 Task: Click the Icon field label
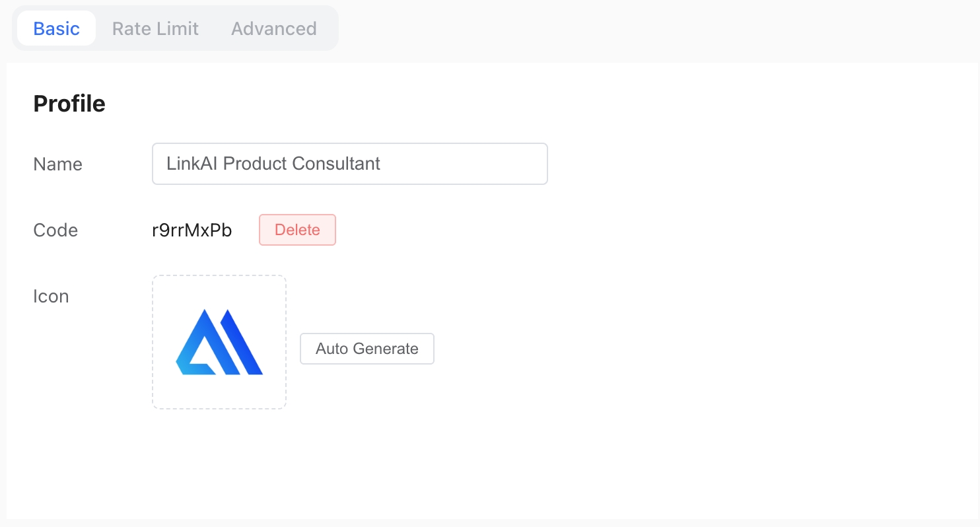(x=51, y=296)
